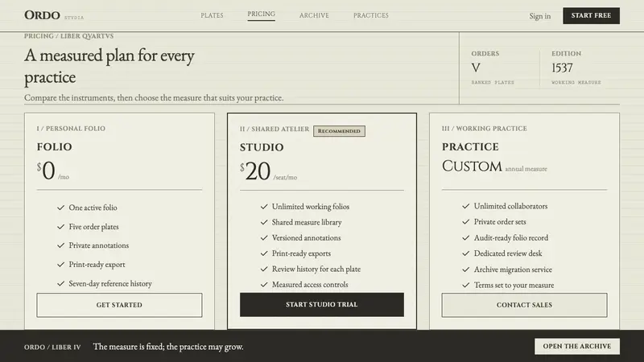
Task: Click the 'Dedicated review desk' text
Action: [508, 253]
